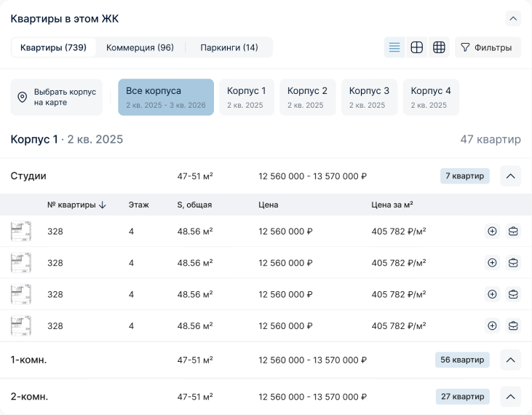Open the Фильтры button
The height and width of the screenshot is (415, 532).
488,47
